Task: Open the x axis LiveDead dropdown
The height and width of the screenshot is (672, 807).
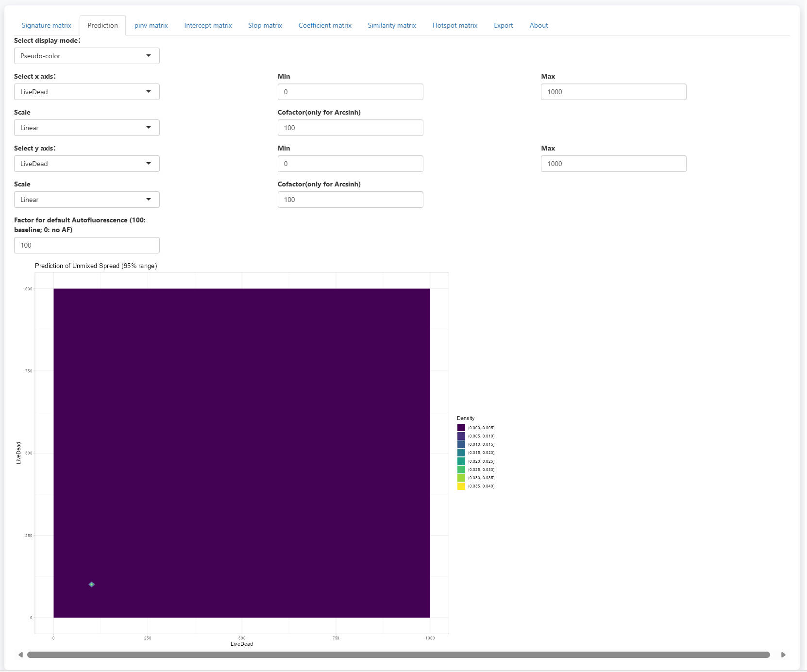Action: pyautogui.click(x=86, y=92)
